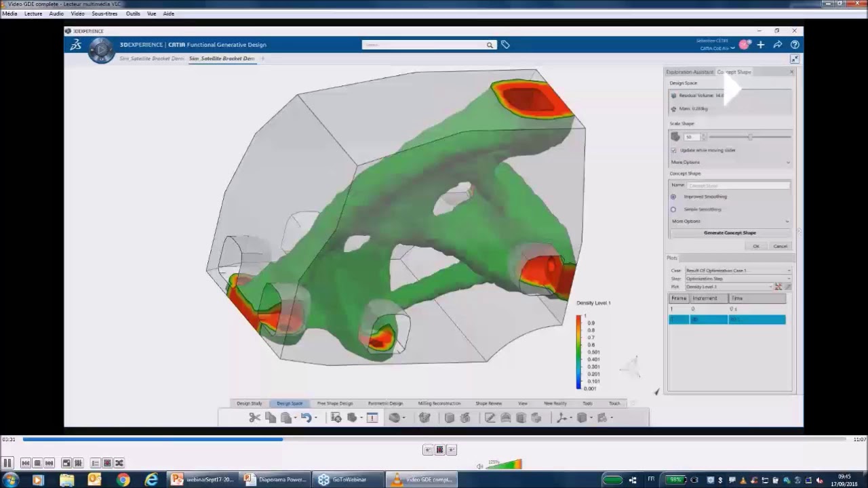Open the VLC Media menu
Screen dimensions: 868x488
[9, 14]
